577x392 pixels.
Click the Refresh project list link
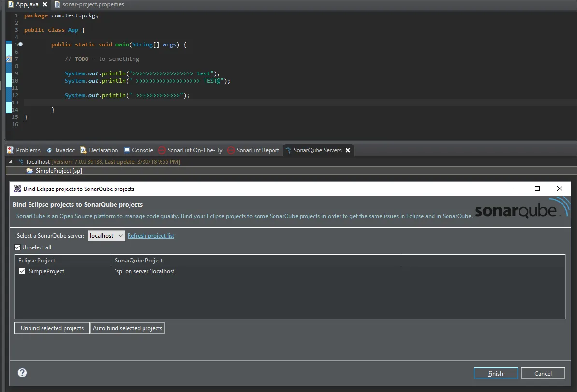pos(151,236)
